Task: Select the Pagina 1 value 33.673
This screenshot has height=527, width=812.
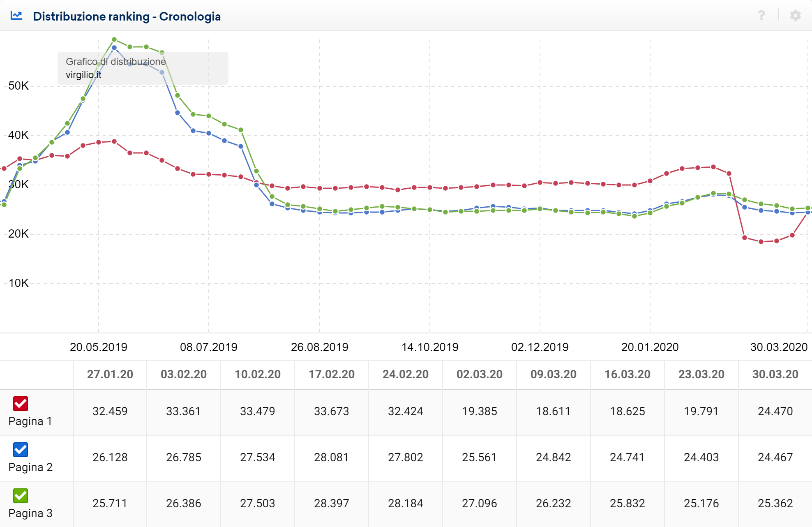Action: click(x=332, y=411)
